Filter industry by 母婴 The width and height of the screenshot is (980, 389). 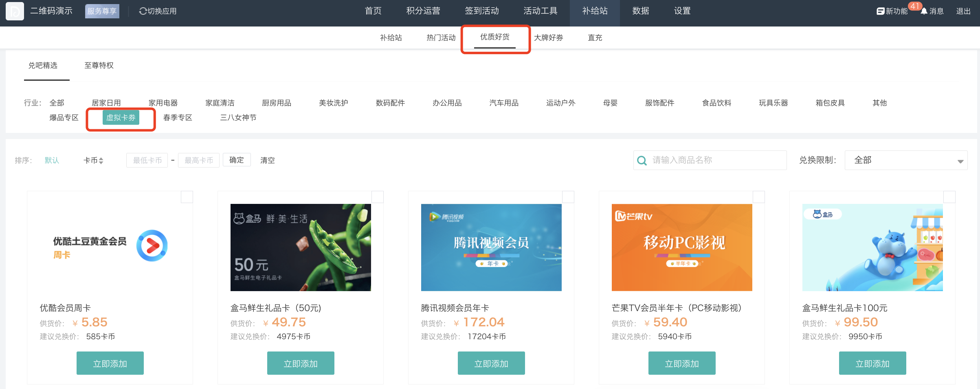611,103
